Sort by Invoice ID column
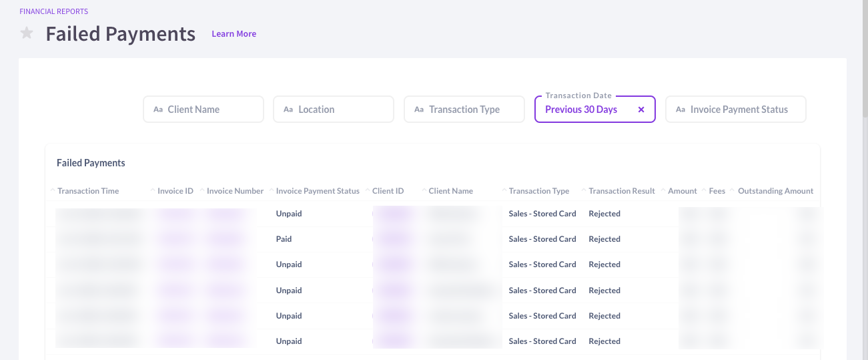 click(x=175, y=191)
